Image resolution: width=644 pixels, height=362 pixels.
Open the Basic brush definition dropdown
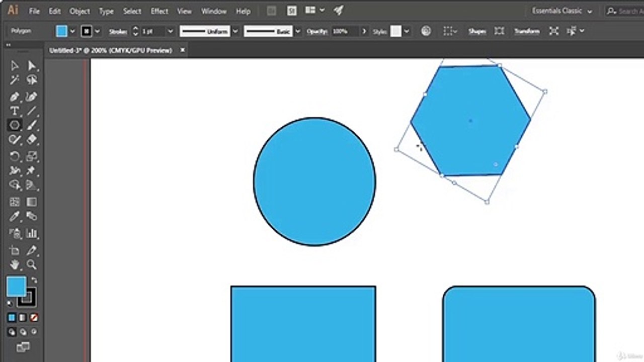(x=298, y=31)
